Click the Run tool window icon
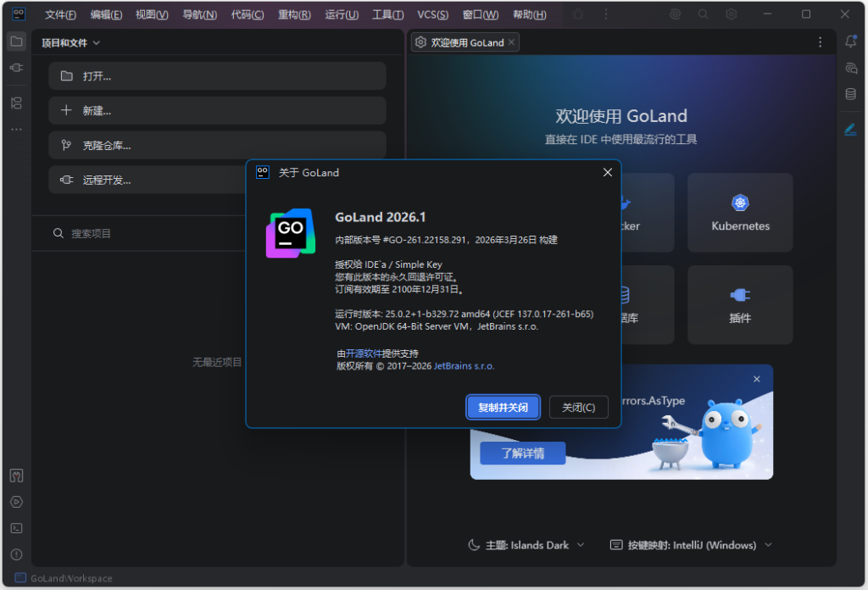The width and height of the screenshot is (868, 590). coord(15,501)
